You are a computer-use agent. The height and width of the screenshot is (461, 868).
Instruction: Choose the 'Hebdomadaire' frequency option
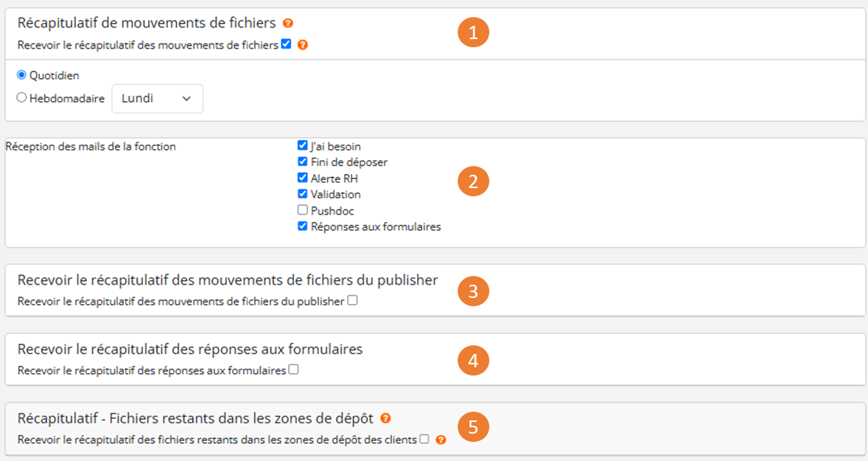coord(22,97)
